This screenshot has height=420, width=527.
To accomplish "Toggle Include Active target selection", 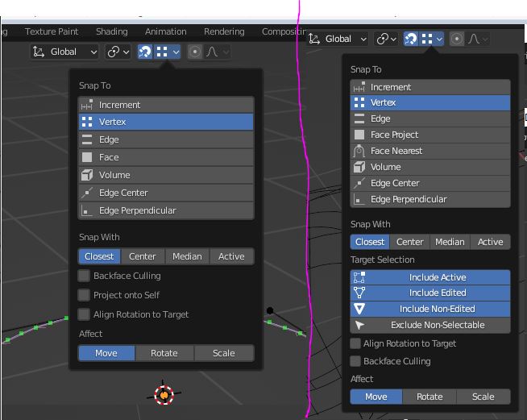I will [x=430, y=277].
